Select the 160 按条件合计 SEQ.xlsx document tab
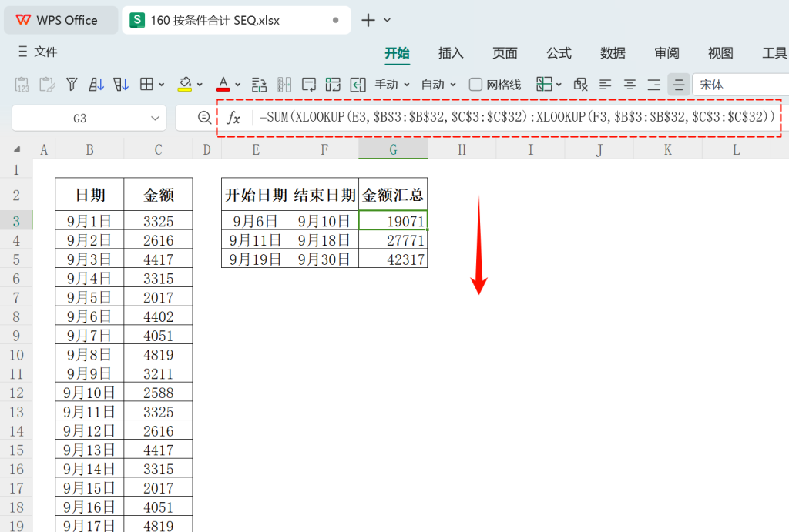Viewport: 789px width, 532px height. click(236, 20)
